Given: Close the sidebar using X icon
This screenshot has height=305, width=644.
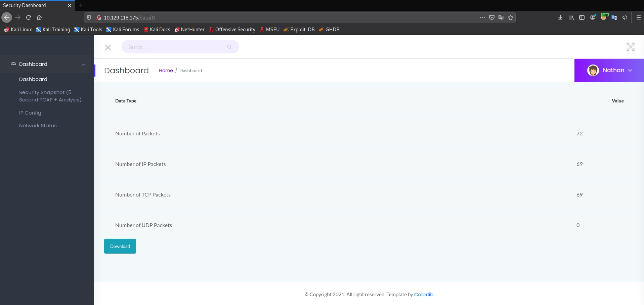Looking at the screenshot, I should point(108,47).
